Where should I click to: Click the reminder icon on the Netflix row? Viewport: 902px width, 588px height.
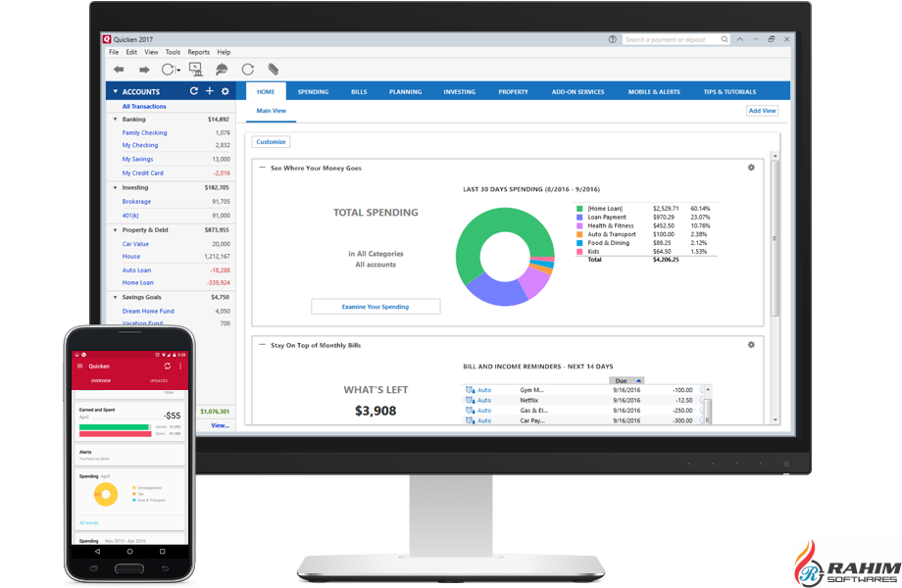pos(470,400)
